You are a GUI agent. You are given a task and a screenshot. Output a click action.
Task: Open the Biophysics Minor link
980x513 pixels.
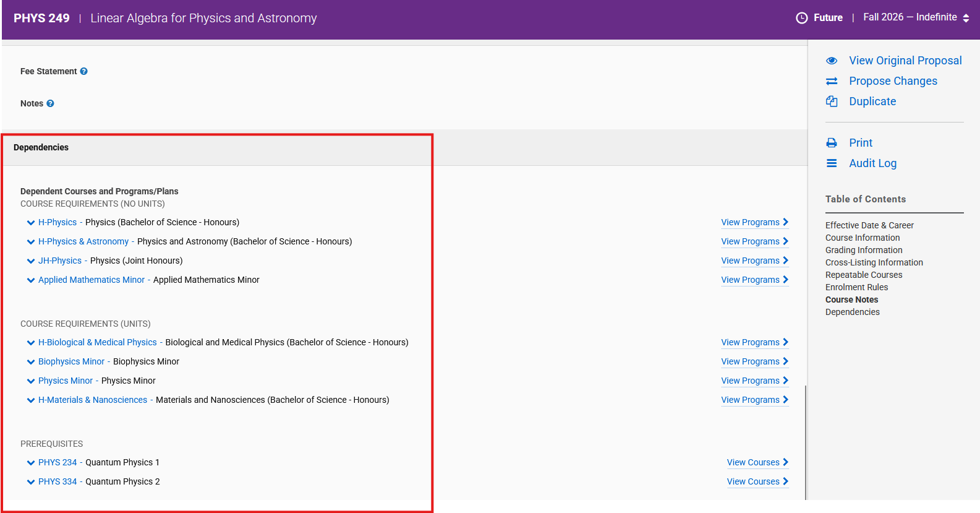click(x=72, y=361)
